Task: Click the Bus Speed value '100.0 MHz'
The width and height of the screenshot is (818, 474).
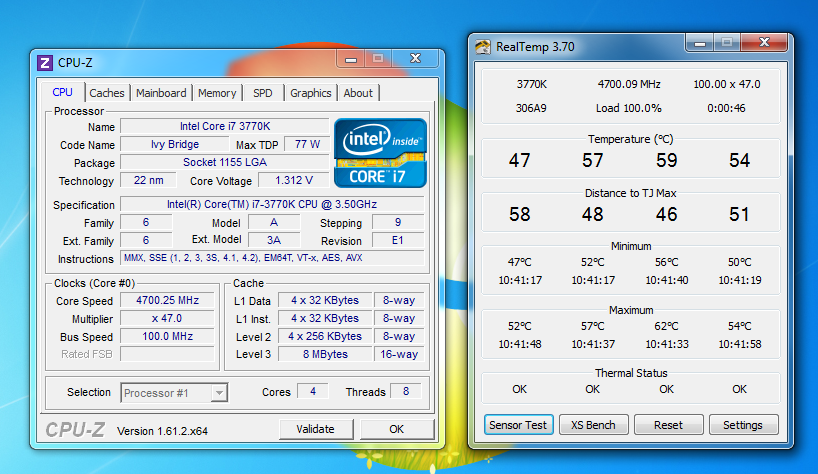Action: [167, 336]
